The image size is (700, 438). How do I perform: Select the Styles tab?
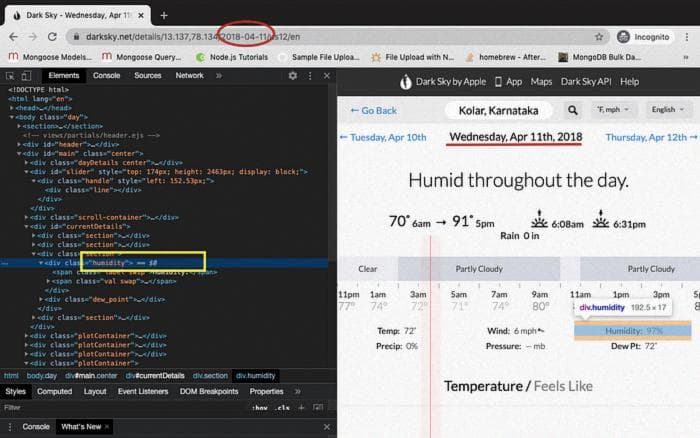[x=16, y=392]
